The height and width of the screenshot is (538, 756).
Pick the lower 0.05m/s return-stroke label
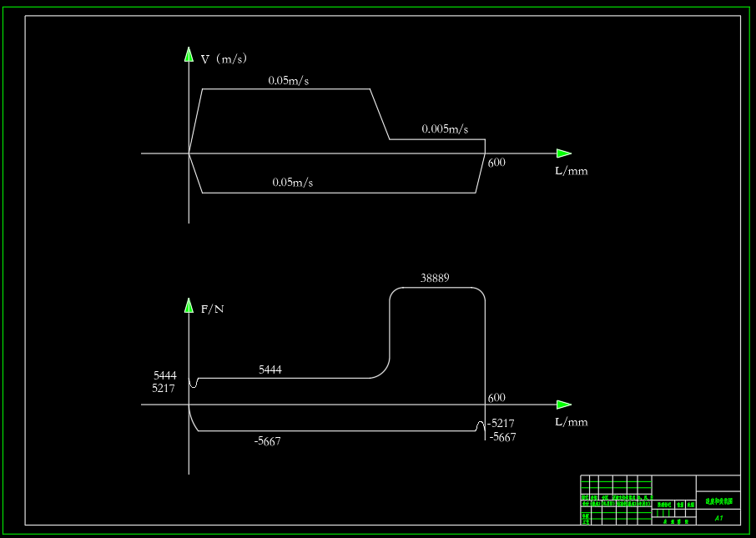(x=292, y=182)
